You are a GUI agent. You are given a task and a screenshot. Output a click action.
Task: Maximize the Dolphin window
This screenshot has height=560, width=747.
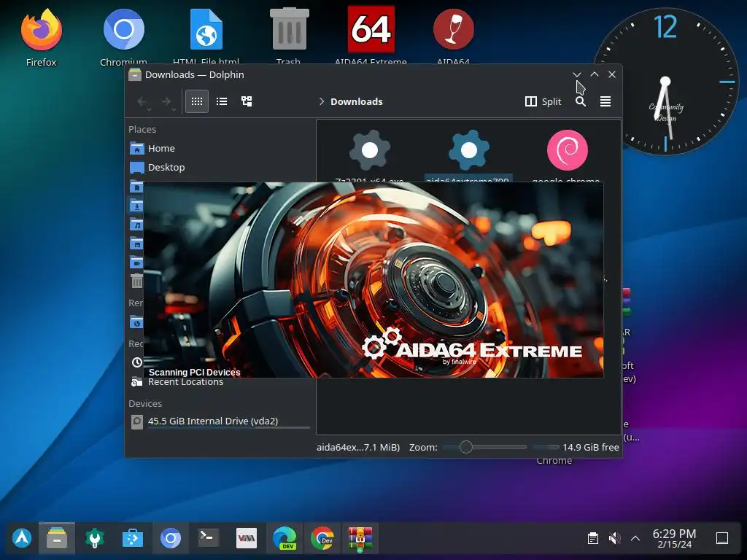pyautogui.click(x=595, y=75)
